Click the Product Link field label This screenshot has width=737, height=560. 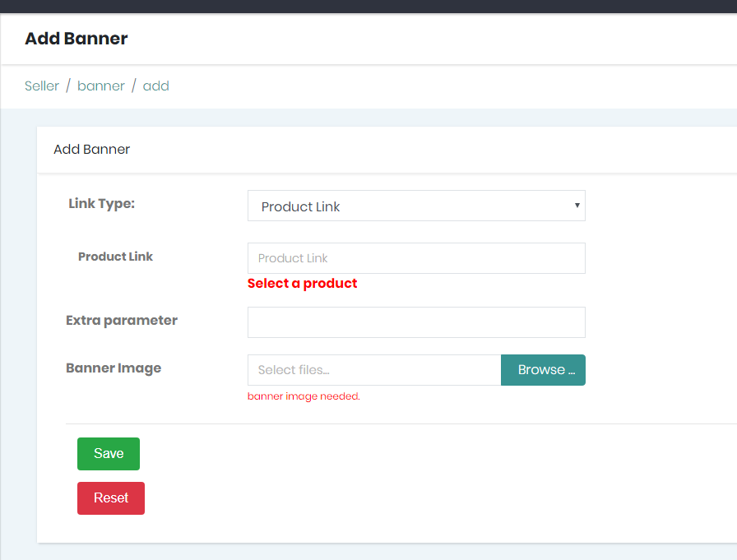click(x=115, y=257)
